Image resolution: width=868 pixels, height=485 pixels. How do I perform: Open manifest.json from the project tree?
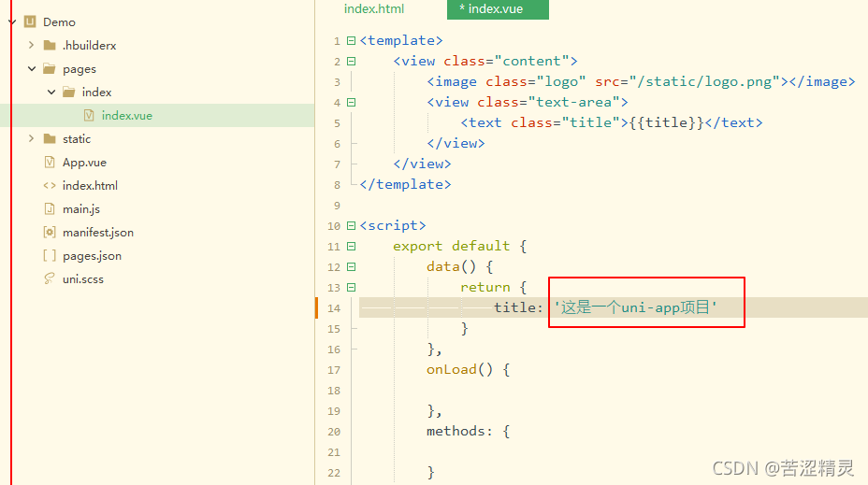point(98,233)
